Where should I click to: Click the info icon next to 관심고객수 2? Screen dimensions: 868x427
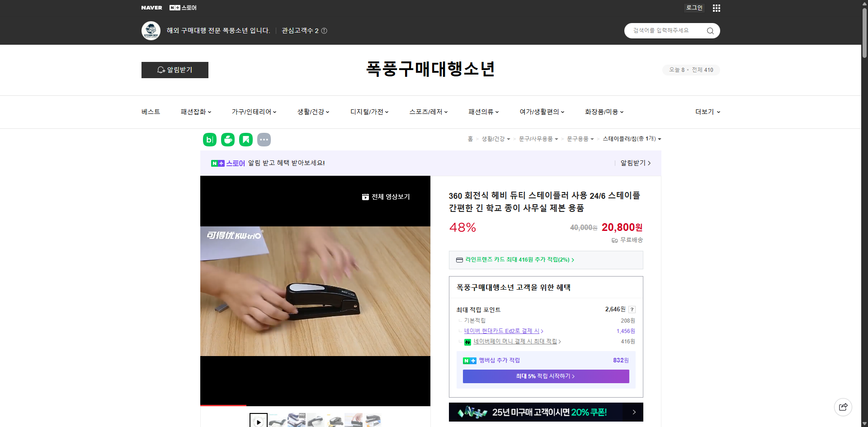click(x=324, y=31)
